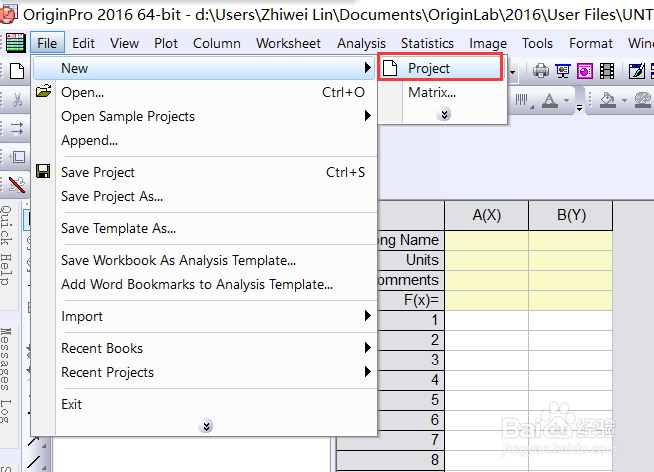Click Save Project menu entry
Screen dimensions: 654x472
tap(204, 172)
